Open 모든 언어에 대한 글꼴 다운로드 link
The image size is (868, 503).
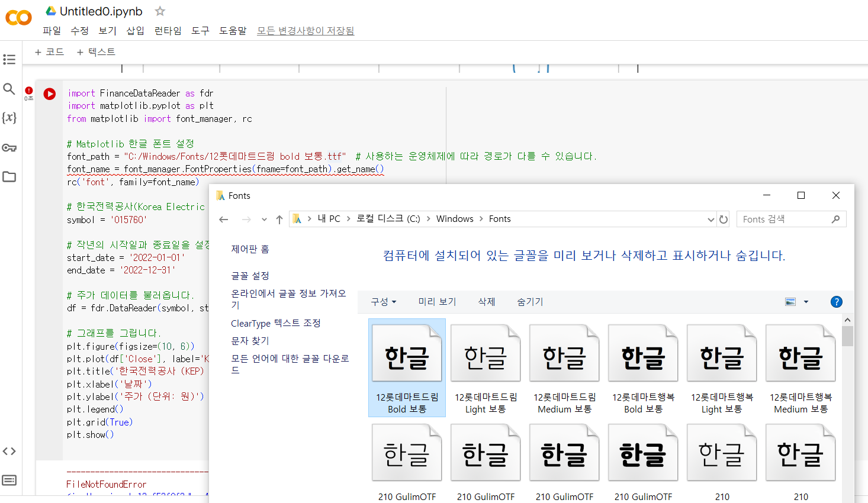click(290, 365)
